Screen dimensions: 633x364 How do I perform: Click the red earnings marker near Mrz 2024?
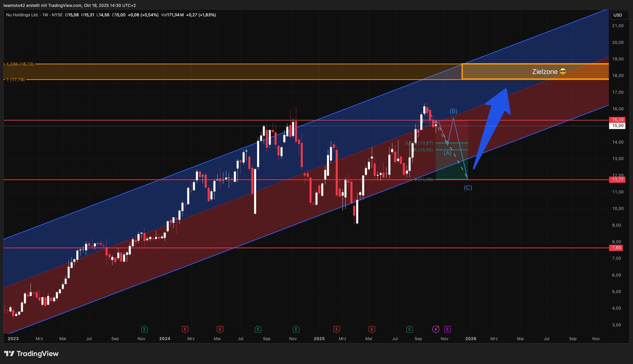click(x=184, y=329)
